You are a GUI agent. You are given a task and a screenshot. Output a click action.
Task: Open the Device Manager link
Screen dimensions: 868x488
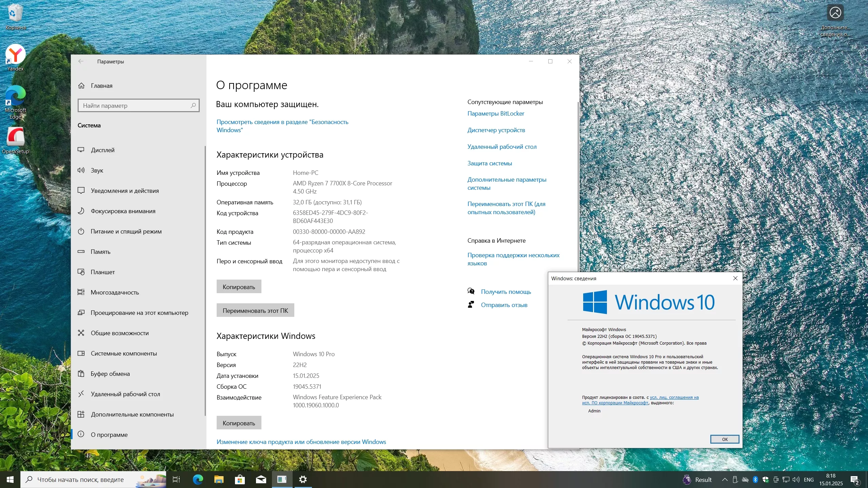[x=496, y=130]
